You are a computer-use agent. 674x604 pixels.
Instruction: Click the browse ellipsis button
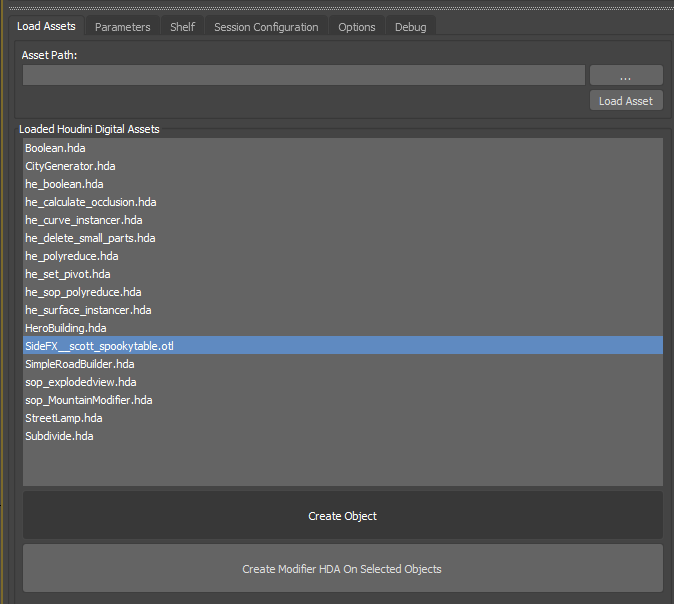click(x=625, y=76)
